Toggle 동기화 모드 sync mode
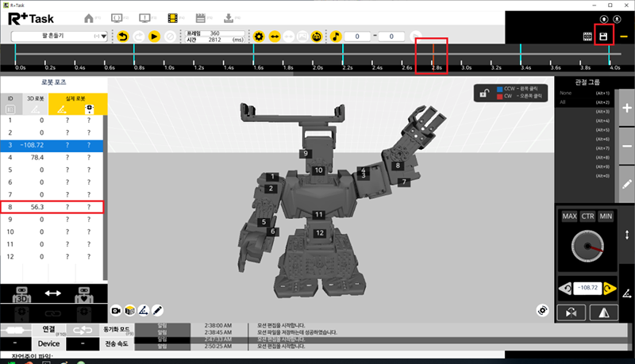 (x=117, y=328)
